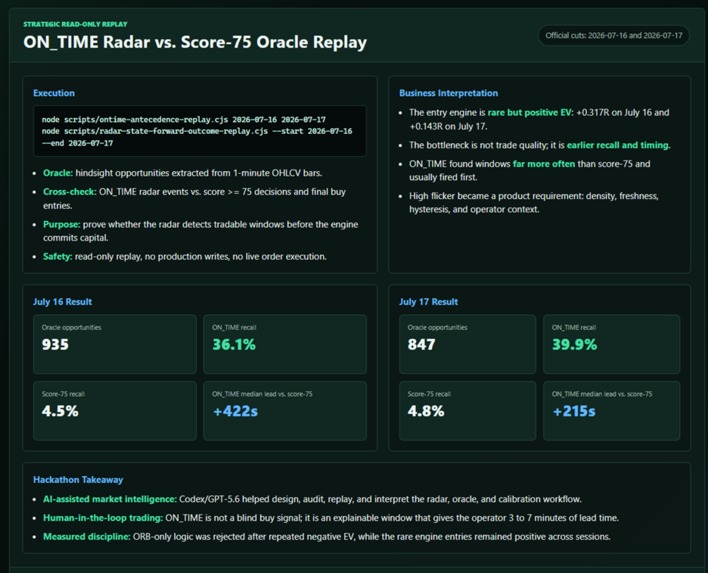Click the July 17 Score-75 recall value 4.8%
The image size is (708, 573).
click(x=426, y=411)
